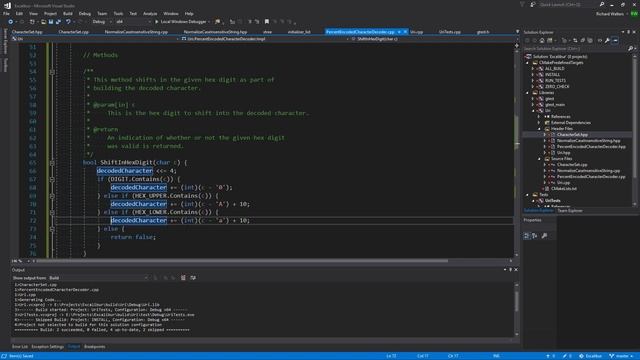Open the File menu
The height and width of the screenshot is (360, 640).
coord(6,13)
